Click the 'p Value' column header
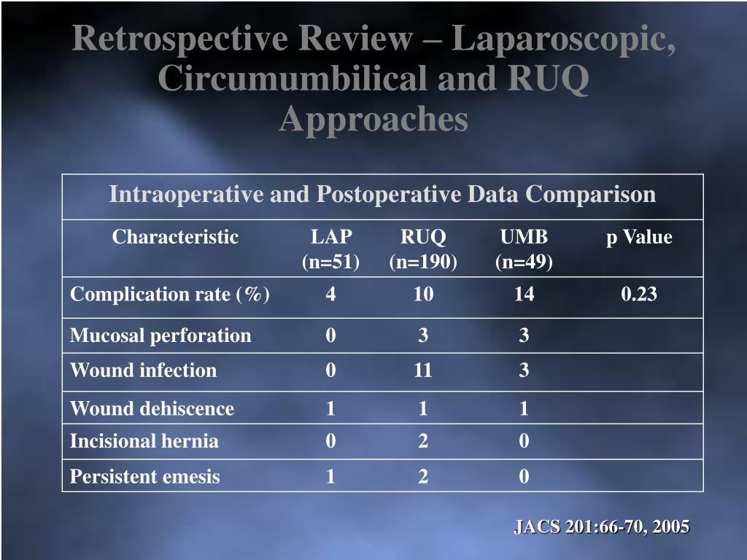The width and height of the screenshot is (747, 560). 639,238
